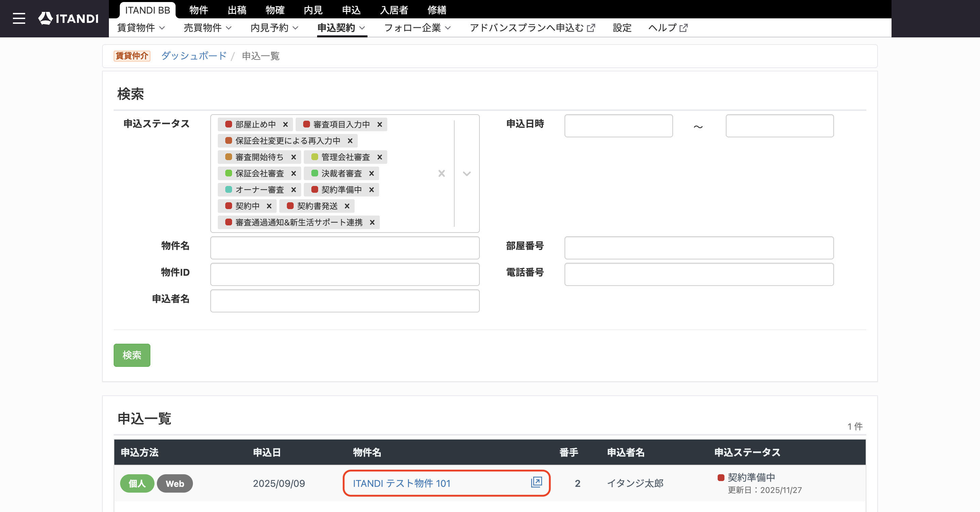Switch to the 物件 tab
The width and height of the screenshot is (980, 512).
pos(199,10)
